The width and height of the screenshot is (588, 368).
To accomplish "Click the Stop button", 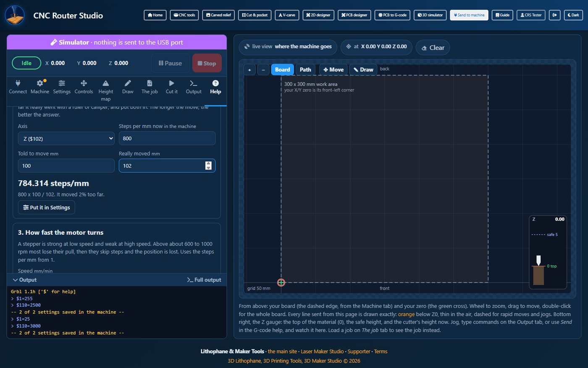I will tap(207, 64).
